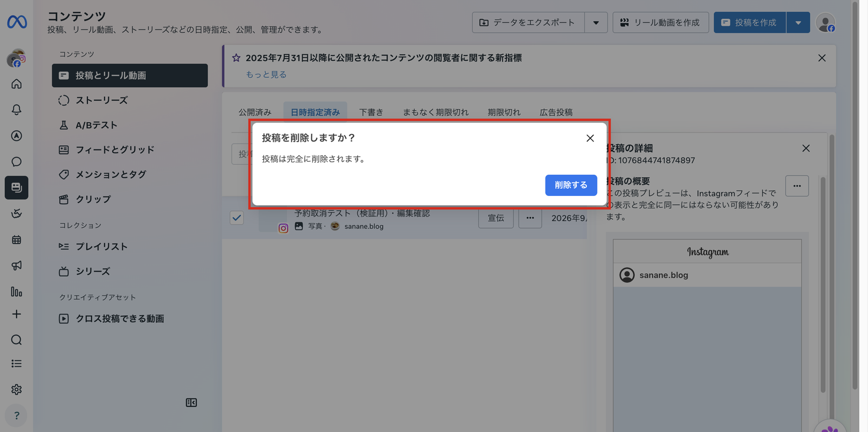The height and width of the screenshot is (432, 868).
Task: Click the account avatar at top right
Action: [825, 22]
